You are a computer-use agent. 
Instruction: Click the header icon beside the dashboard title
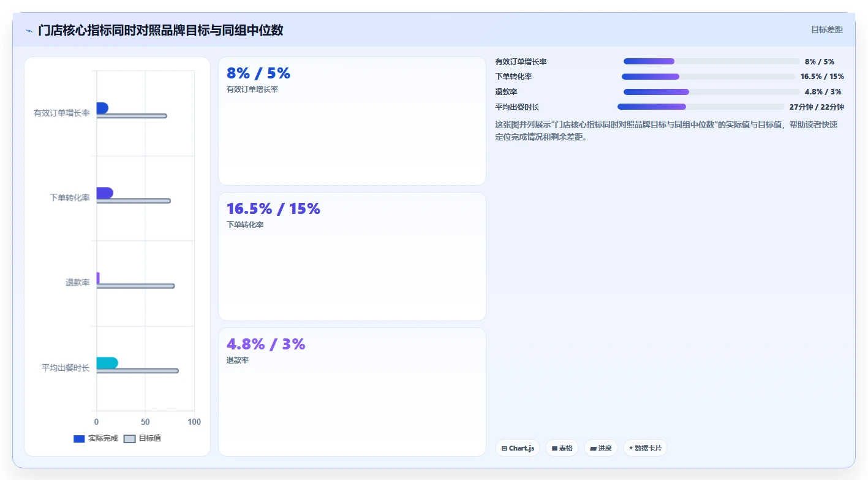pos(29,31)
